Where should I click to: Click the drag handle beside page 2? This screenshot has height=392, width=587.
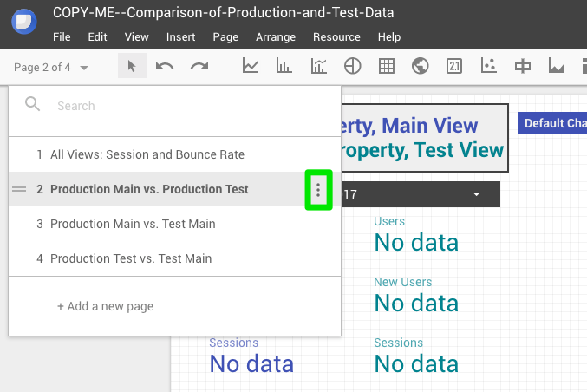pos(19,189)
